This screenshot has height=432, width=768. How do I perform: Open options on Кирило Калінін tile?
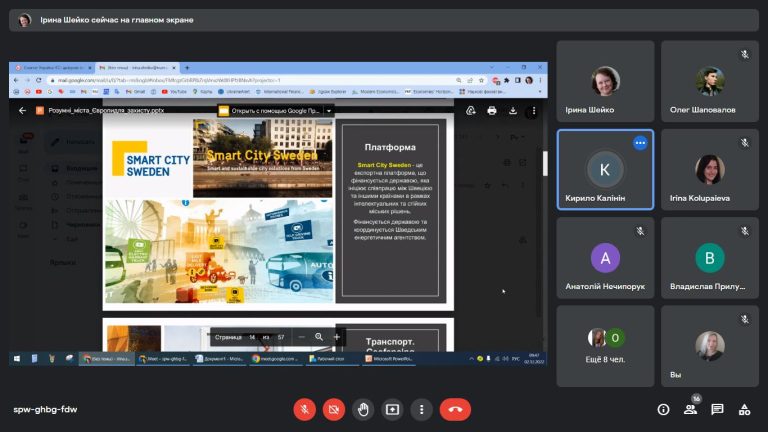[x=640, y=143]
